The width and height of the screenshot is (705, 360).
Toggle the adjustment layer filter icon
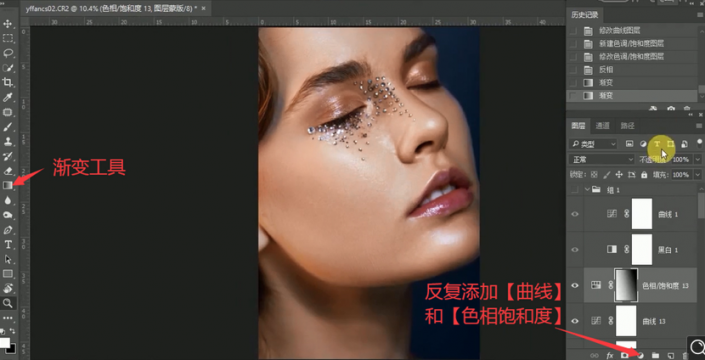point(643,144)
